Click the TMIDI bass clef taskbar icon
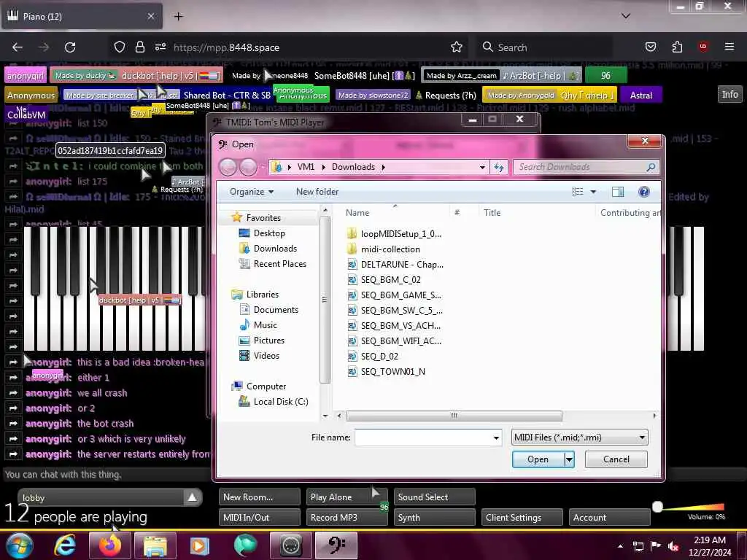747x560 pixels. click(x=336, y=545)
